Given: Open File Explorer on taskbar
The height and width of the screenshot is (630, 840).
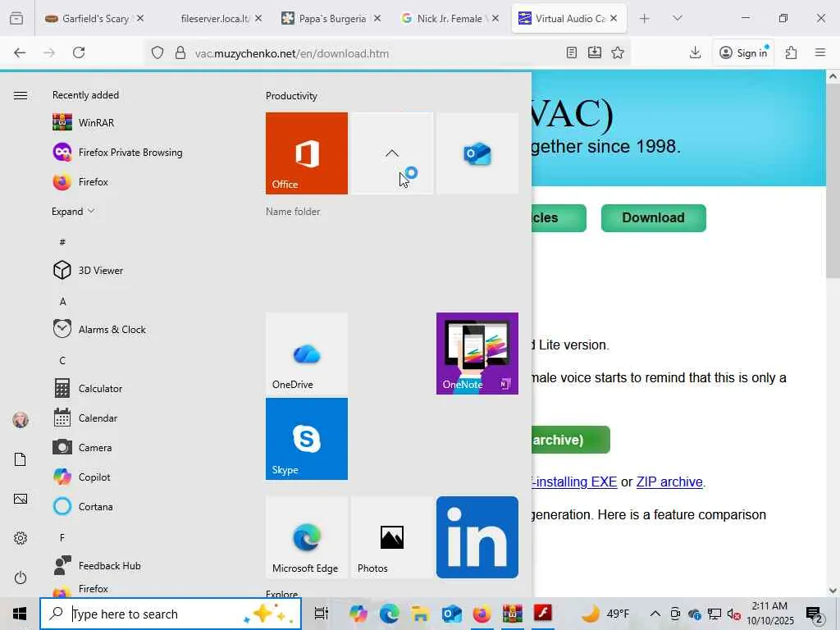Looking at the screenshot, I should [421, 614].
